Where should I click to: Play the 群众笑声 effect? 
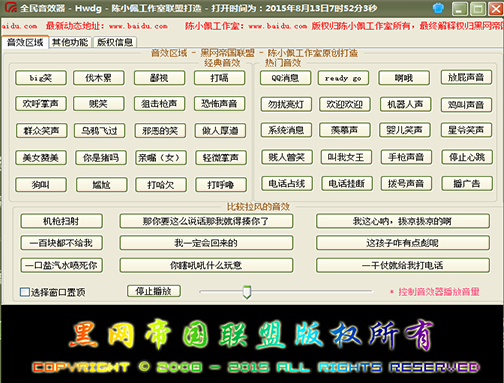(42, 131)
